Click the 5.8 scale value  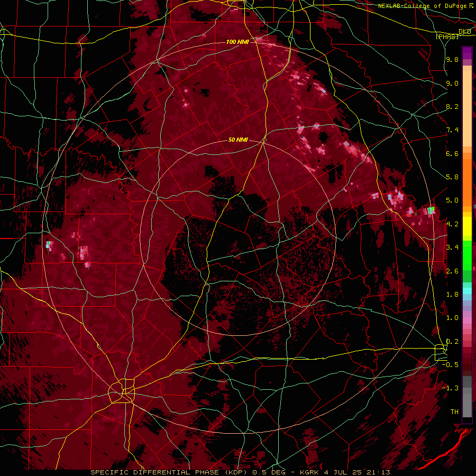(x=452, y=177)
